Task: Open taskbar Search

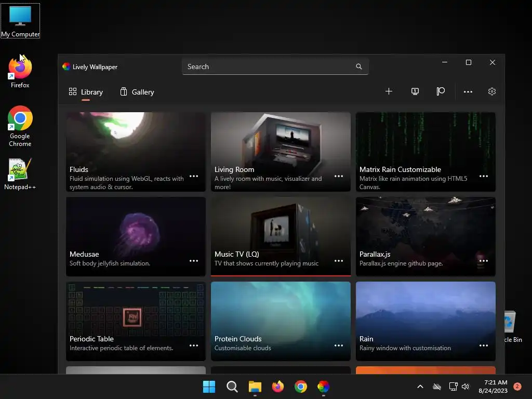Action: point(232,387)
